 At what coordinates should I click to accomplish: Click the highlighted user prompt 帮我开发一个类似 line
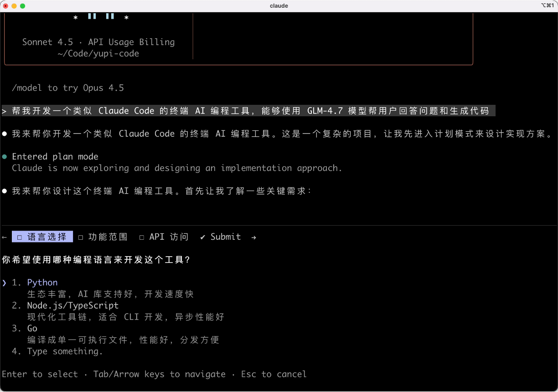pyautogui.click(x=248, y=111)
